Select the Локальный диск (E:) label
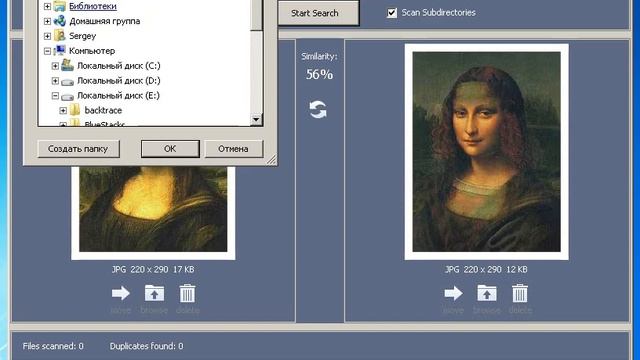The height and width of the screenshot is (360, 640). (118, 96)
